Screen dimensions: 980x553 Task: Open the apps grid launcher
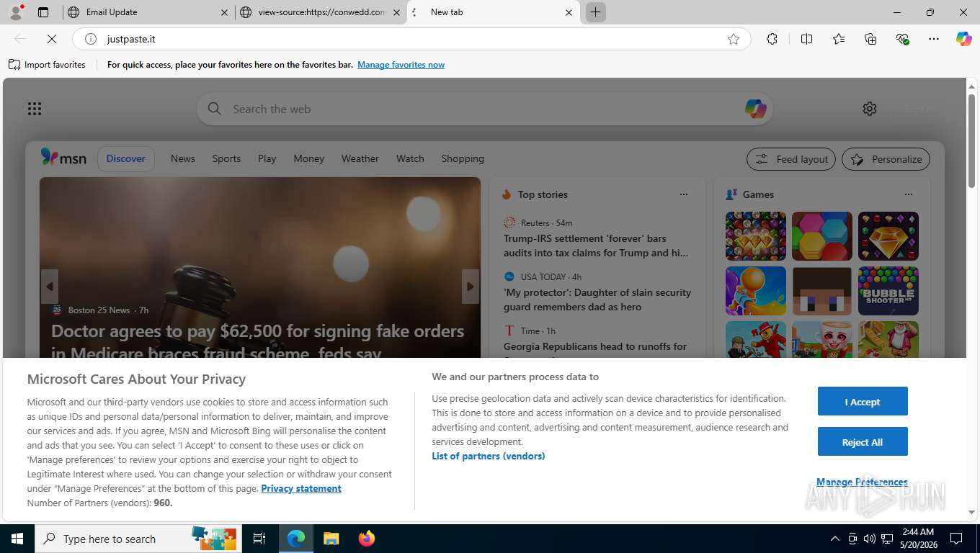[x=35, y=109]
